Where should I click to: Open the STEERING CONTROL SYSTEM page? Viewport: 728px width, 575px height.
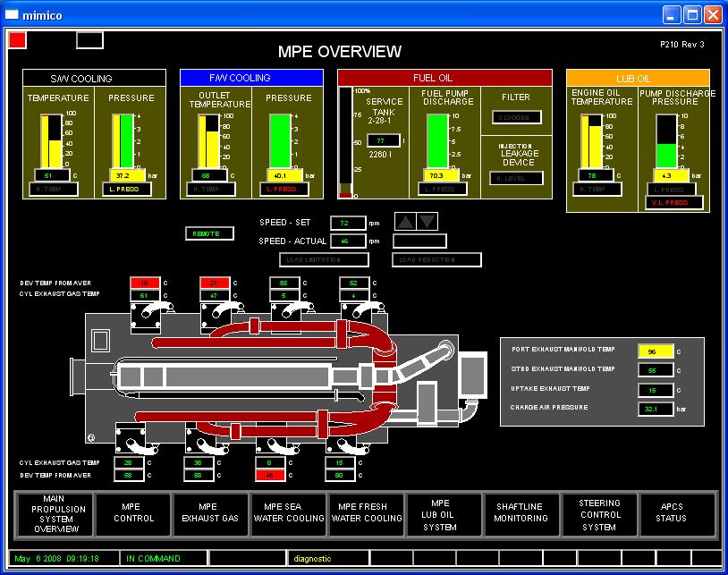pos(600,514)
